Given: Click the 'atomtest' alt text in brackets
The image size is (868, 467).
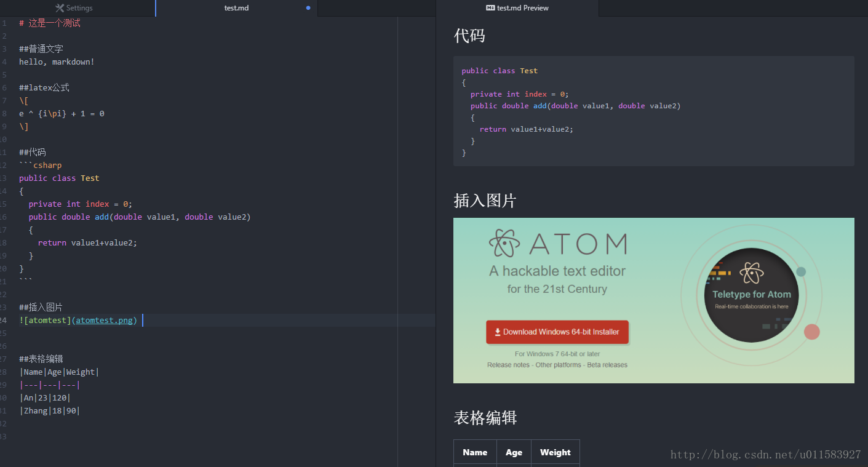Looking at the screenshot, I should [x=47, y=320].
